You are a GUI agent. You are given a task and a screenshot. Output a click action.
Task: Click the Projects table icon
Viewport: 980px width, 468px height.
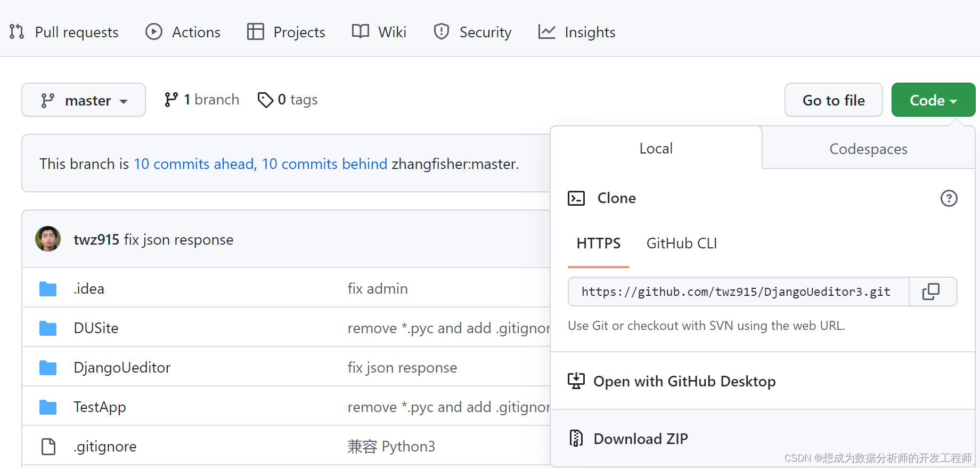point(256,31)
